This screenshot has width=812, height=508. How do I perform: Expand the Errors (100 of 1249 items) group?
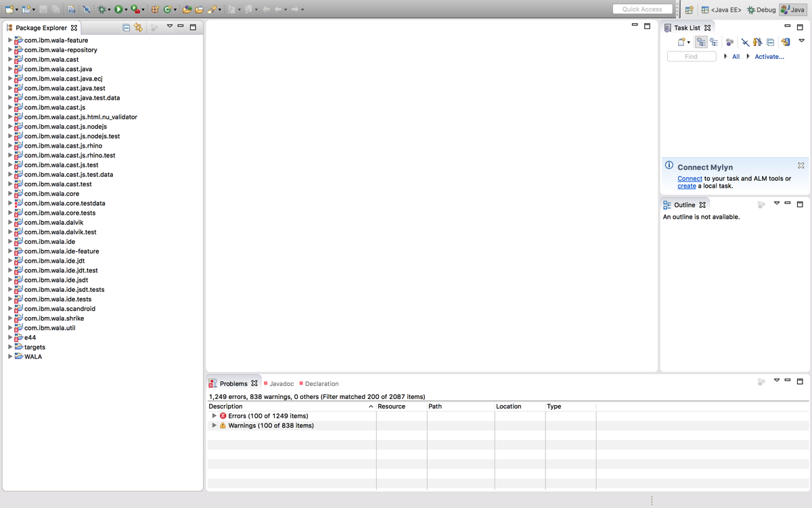(214, 416)
